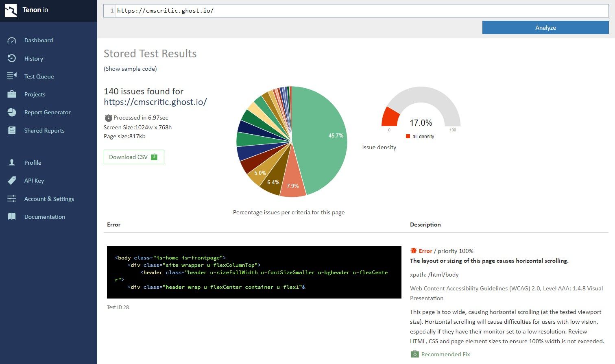Open Report Generator
Screen dimensions: 615x364
[x=48, y=112]
